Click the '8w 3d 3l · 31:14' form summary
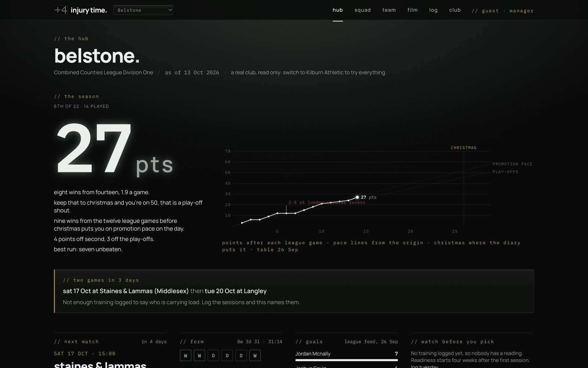Viewport: 588px width, 368px height. [260, 342]
